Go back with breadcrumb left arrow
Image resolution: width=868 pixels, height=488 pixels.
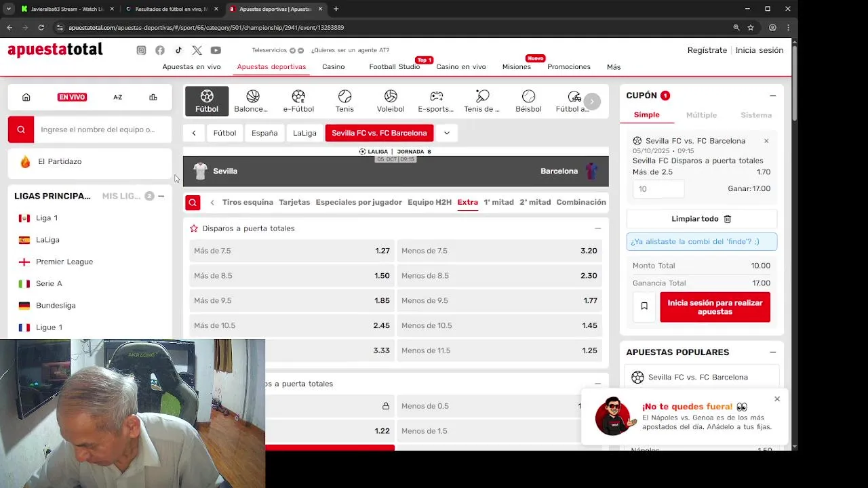(x=194, y=133)
